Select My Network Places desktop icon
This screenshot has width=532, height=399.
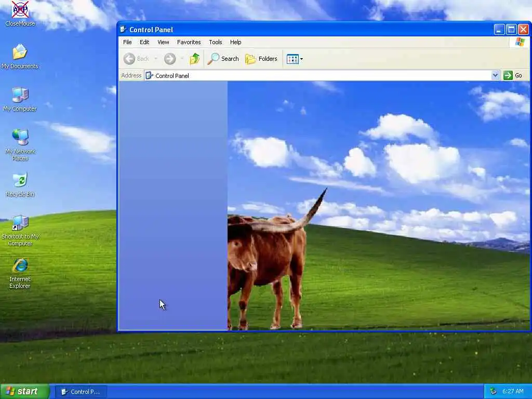pos(20,145)
